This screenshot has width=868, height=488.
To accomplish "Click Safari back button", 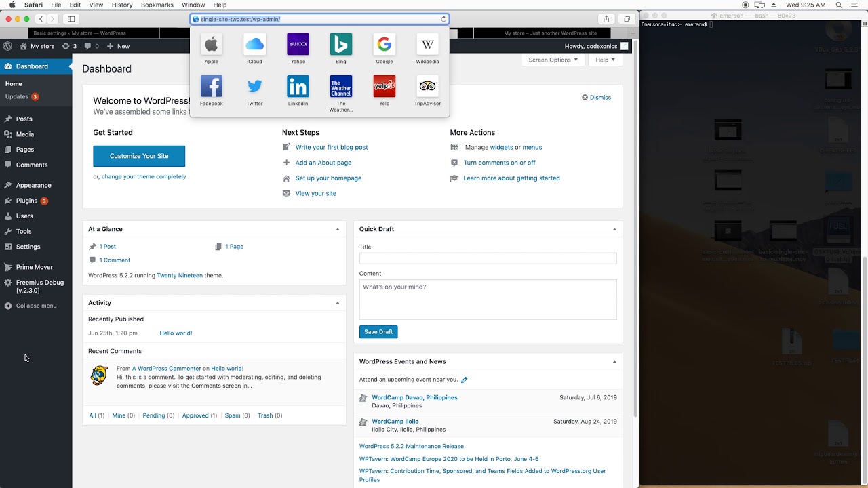I will click(41, 19).
